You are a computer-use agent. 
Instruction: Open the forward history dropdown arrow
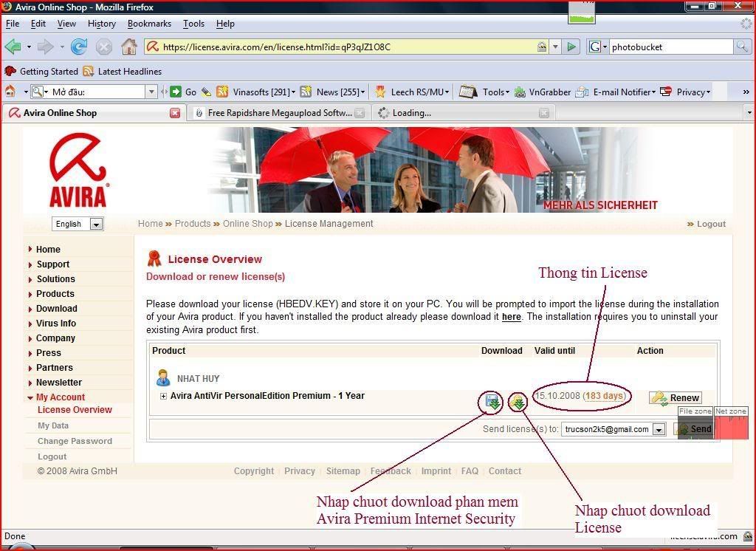(62, 47)
